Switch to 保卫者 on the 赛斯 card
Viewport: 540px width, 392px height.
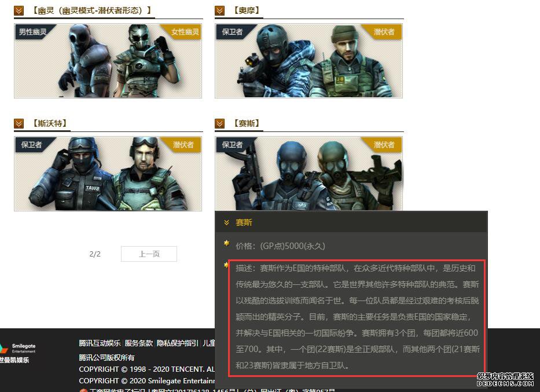(x=233, y=145)
